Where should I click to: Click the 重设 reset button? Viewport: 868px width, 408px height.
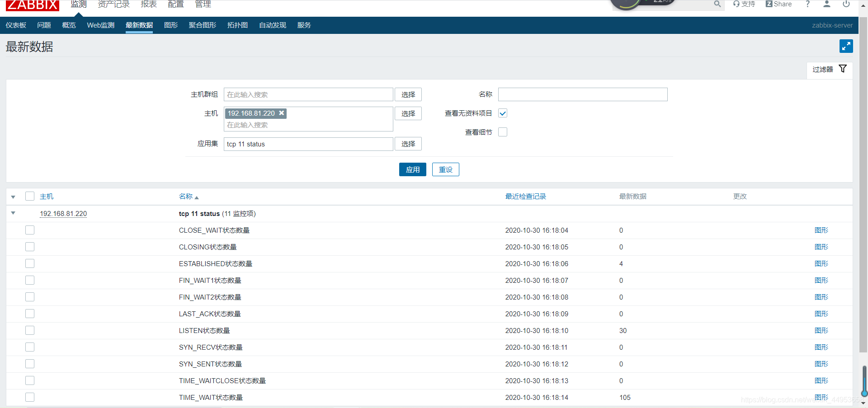446,169
